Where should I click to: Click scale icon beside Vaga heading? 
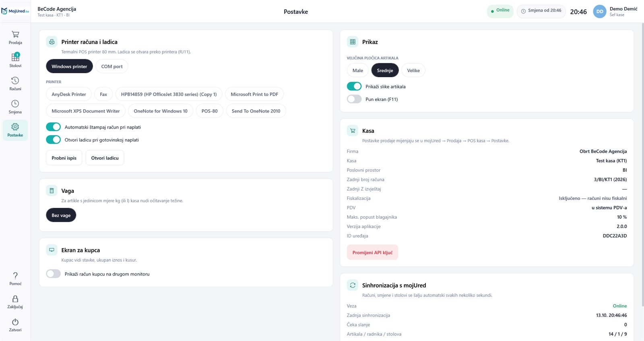coord(52,191)
